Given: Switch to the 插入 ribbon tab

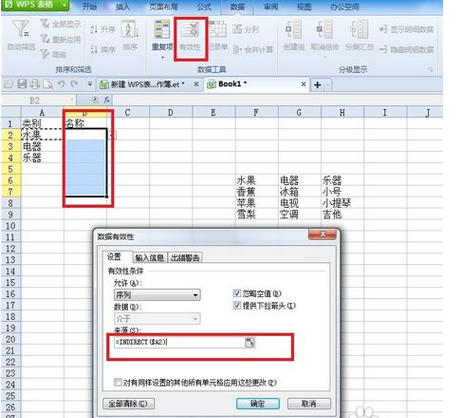Looking at the screenshot, I should 122,6.
